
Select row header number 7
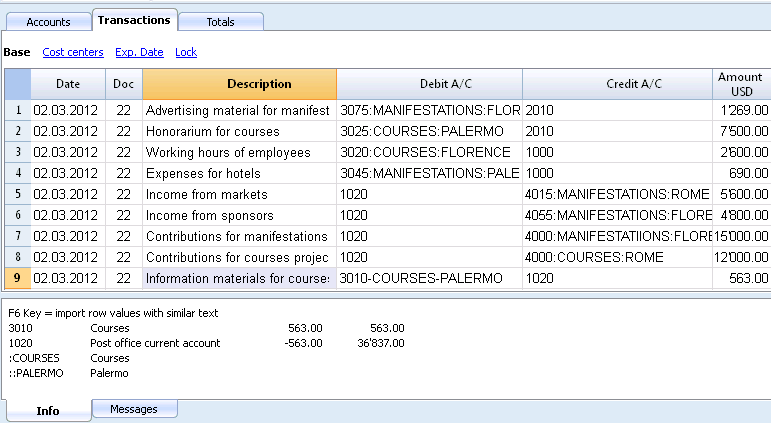tap(18, 236)
